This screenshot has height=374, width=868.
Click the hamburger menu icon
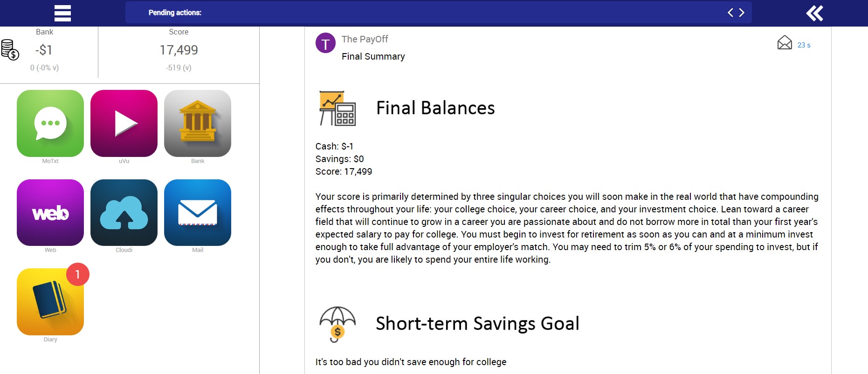click(x=62, y=13)
